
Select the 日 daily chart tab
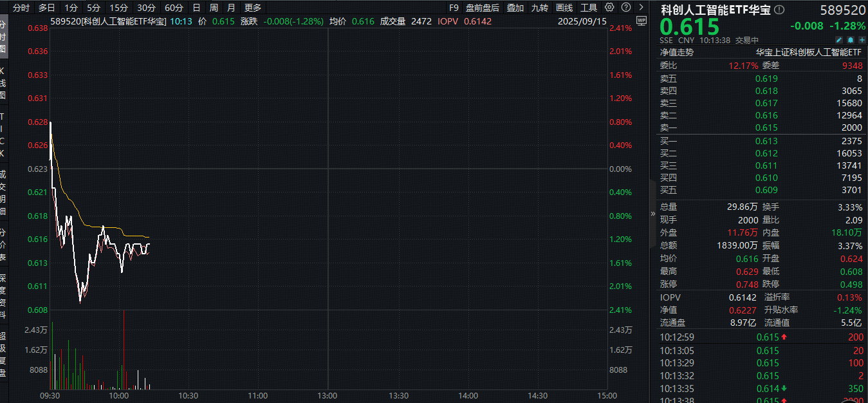click(196, 8)
